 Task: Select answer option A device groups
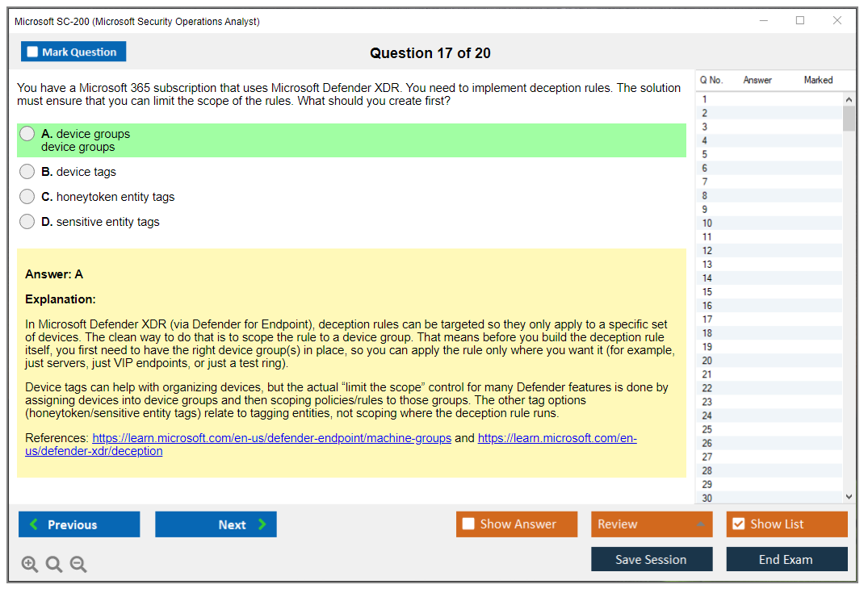[27, 133]
